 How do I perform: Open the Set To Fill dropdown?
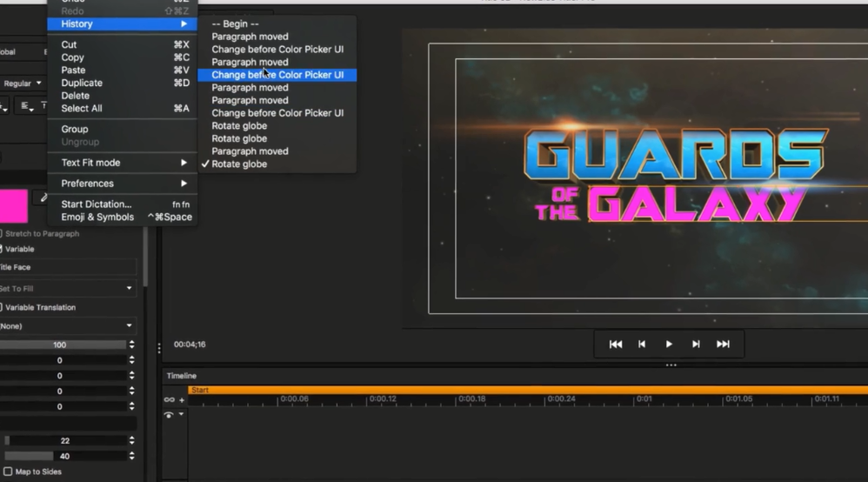point(66,288)
